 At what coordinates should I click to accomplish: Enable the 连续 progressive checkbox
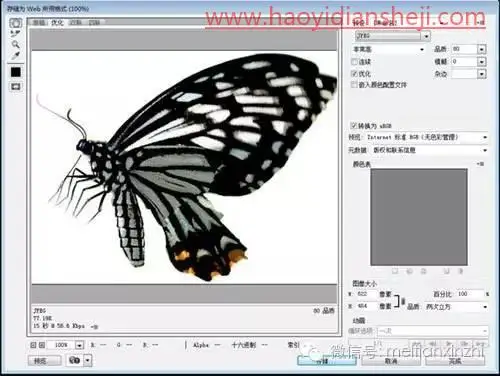pos(354,62)
